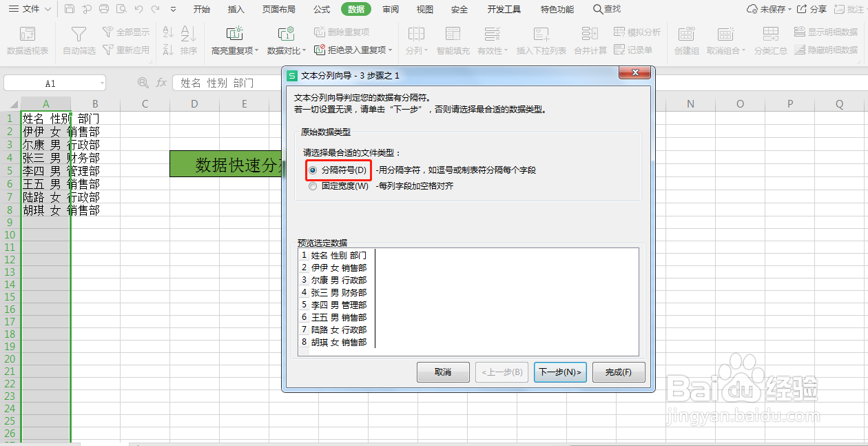Click 隐藏明细数据 hide detail

[826, 50]
